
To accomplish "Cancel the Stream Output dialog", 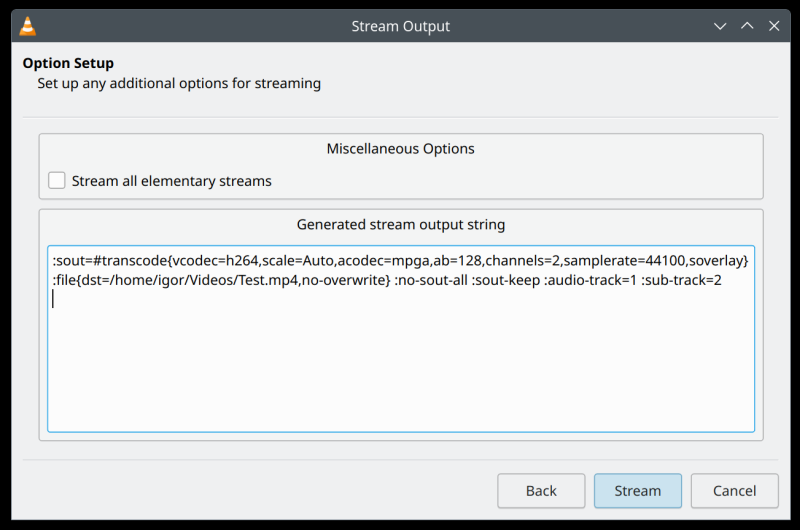I will pos(734,491).
